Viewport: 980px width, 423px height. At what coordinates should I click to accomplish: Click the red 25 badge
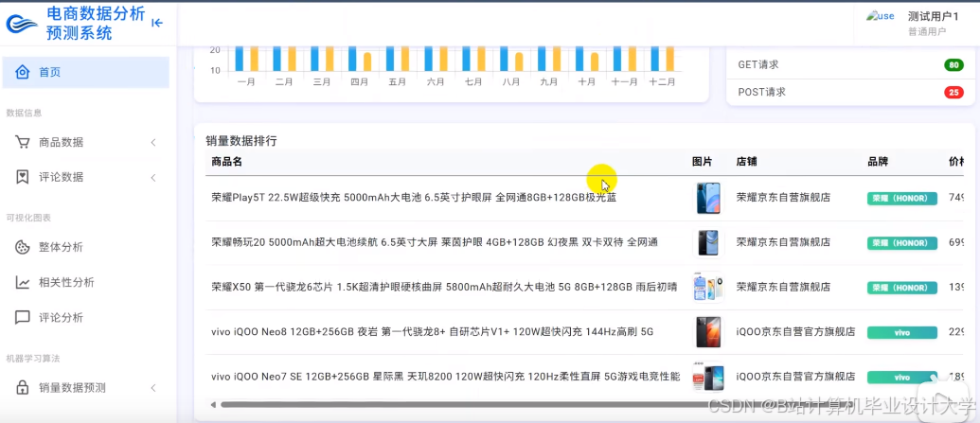click(953, 93)
